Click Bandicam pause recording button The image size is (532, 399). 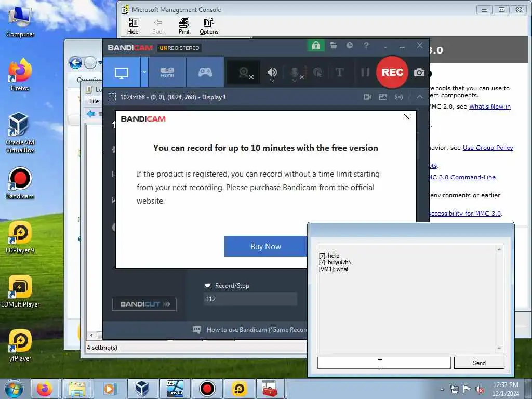[x=365, y=72]
